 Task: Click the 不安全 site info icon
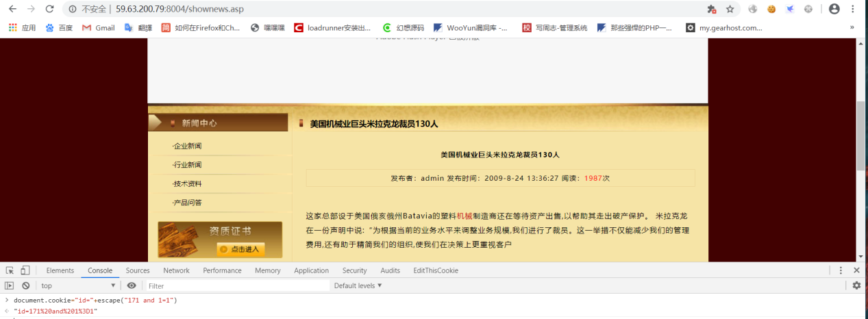click(x=72, y=10)
